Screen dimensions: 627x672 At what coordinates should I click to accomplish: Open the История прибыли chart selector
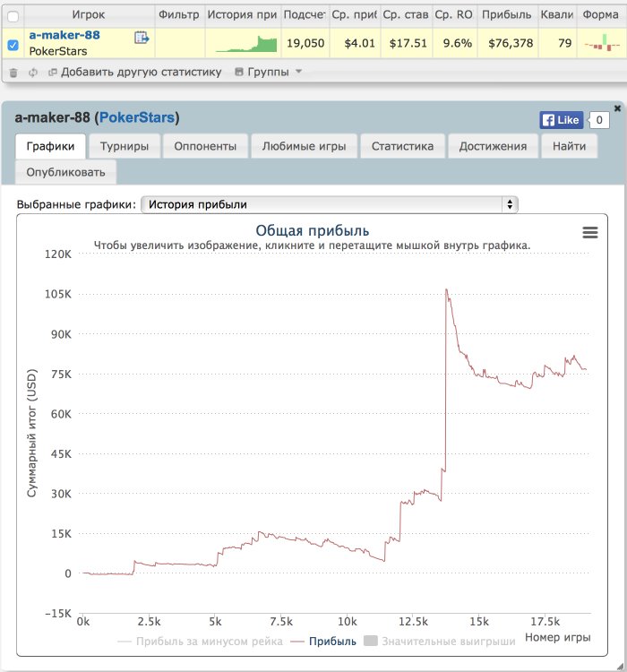[x=329, y=204]
